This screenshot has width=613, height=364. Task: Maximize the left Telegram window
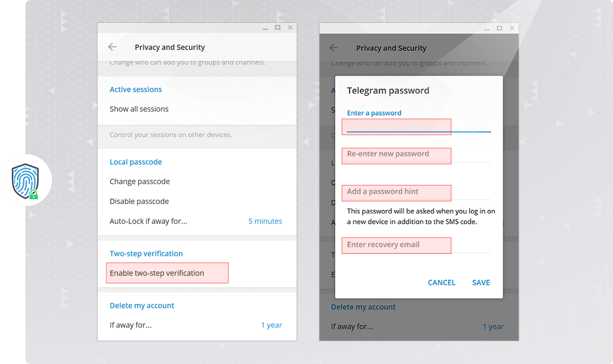pos(278,28)
